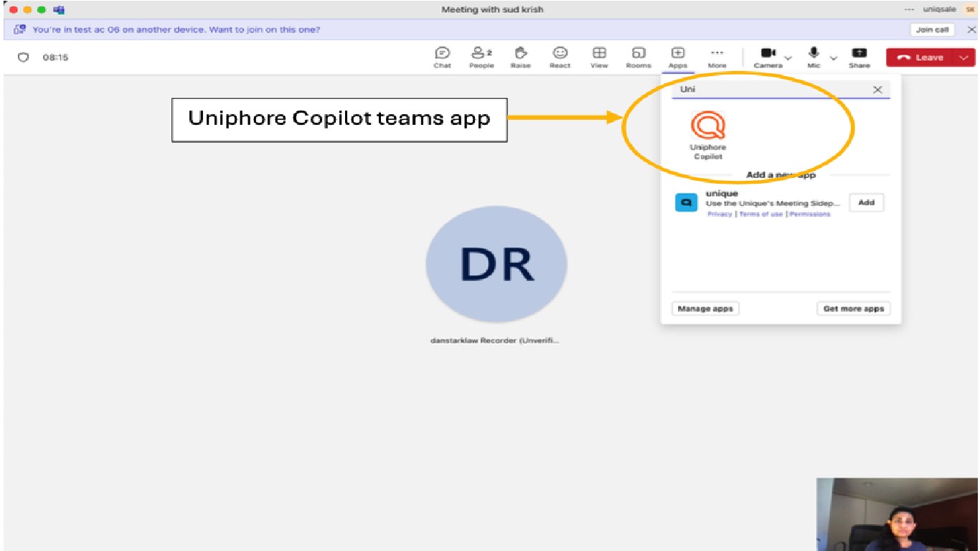Open the Uniphore Copilot app

point(708,135)
